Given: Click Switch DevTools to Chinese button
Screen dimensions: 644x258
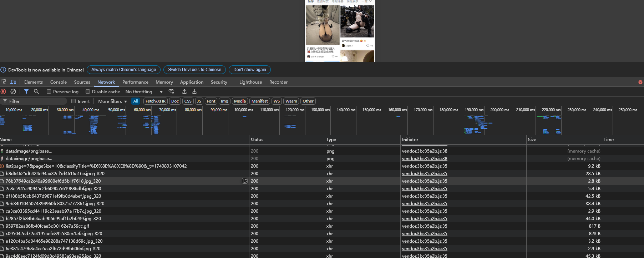Looking at the screenshot, I should tap(194, 70).
